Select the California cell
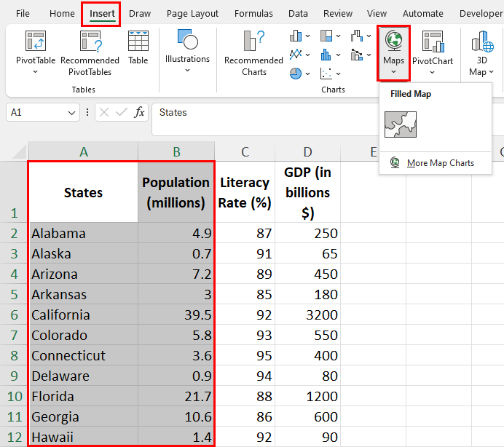Screen dimensions: 504x447 tap(84, 315)
